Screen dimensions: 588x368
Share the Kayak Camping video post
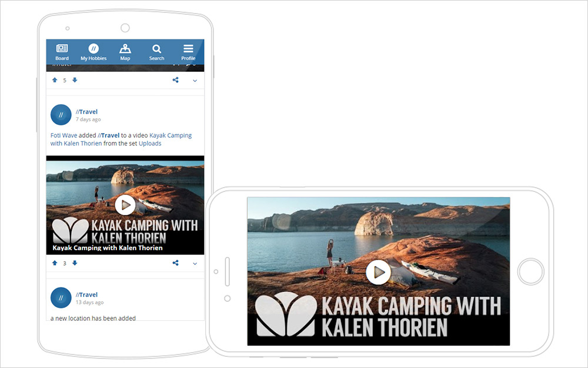175,263
